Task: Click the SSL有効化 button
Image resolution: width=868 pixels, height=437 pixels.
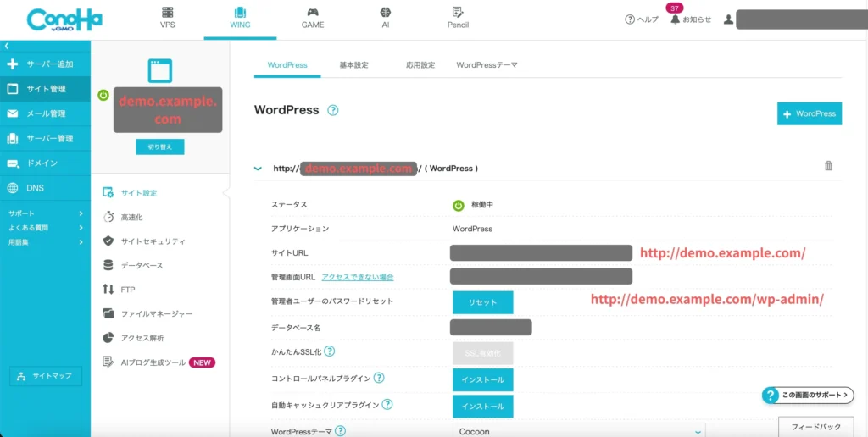Action: tap(482, 353)
